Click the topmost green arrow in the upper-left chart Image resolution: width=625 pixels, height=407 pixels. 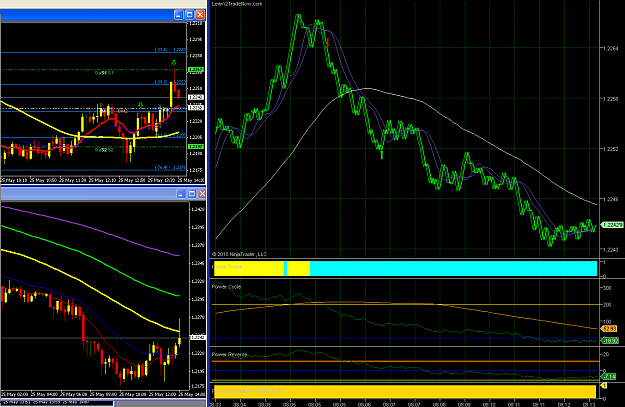[174, 63]
